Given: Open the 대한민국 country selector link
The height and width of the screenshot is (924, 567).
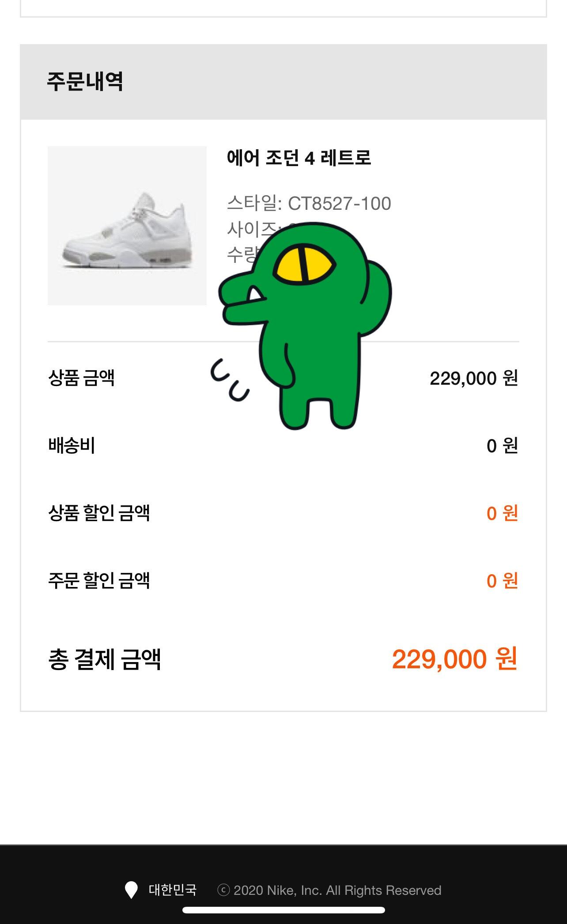Looking at the screenshot, I should tap(173, 890).
